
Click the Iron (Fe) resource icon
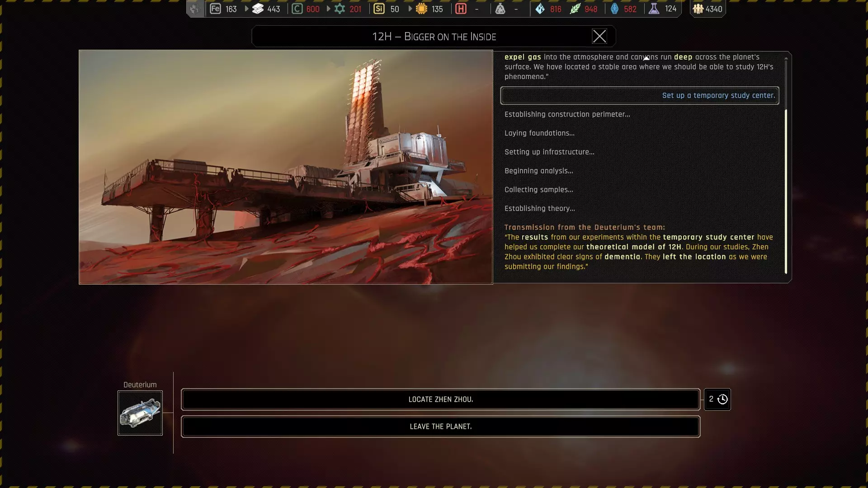point(216,9)
